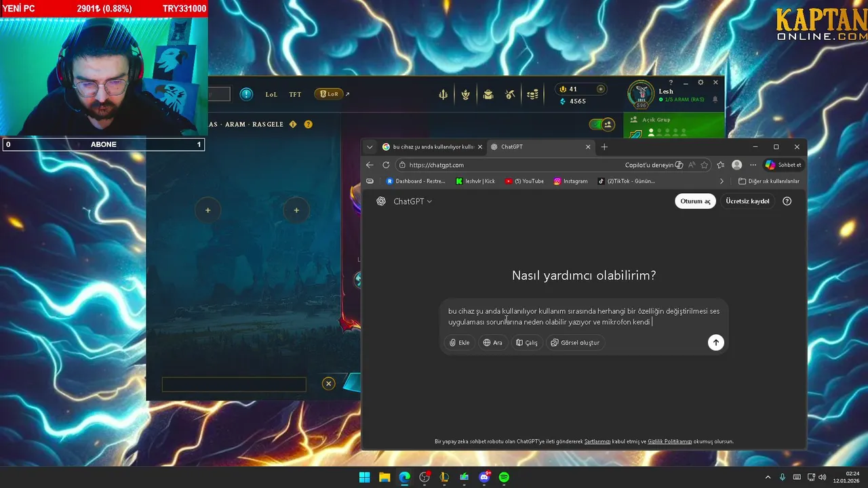Switch to the 'bu cihaz şu anda kullanılıyor' tab

coord(432,146)
